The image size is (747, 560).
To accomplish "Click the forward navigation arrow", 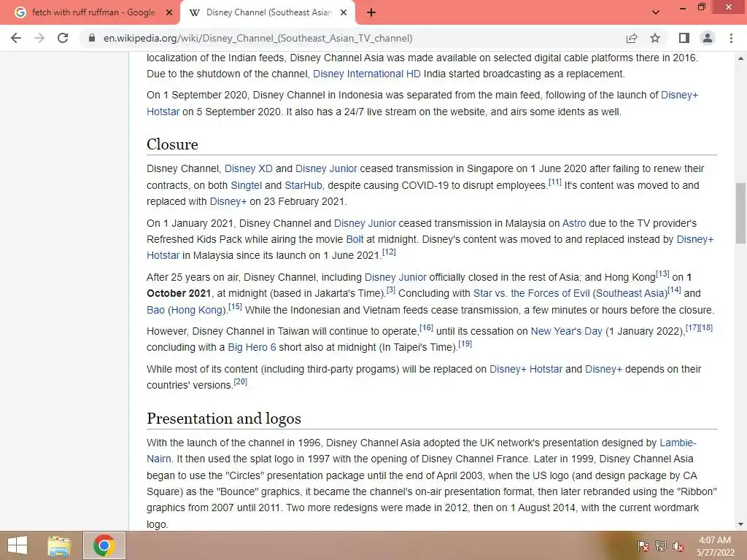I will click(39, 38).
